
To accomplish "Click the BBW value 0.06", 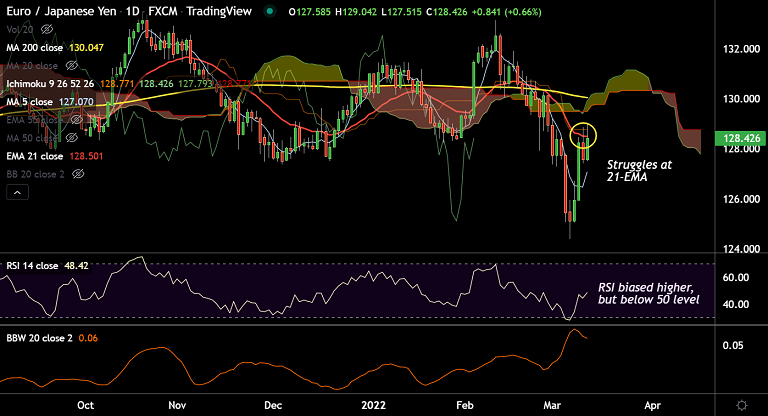I will pyautogui.click(x=88, y=338).
